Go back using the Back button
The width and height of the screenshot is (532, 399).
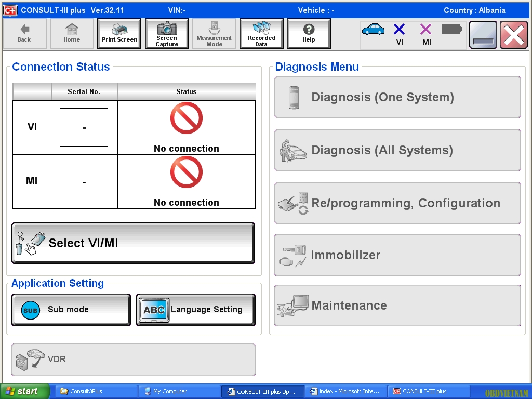pos(24,34)
